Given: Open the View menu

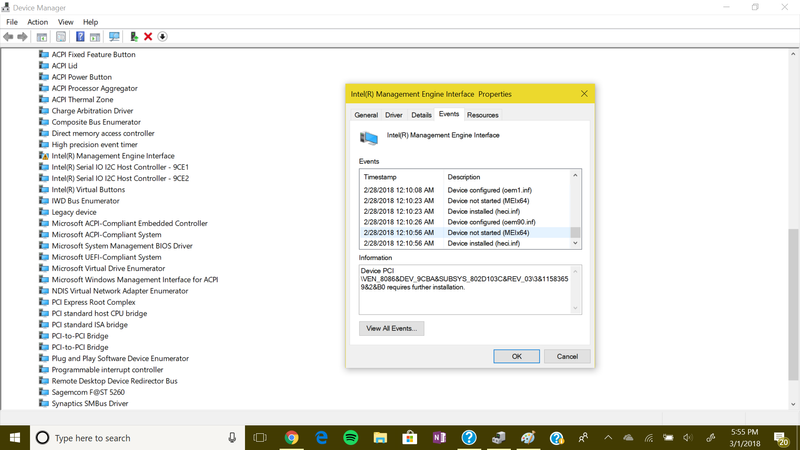Looking at the screenshot, I should point(65,22).
